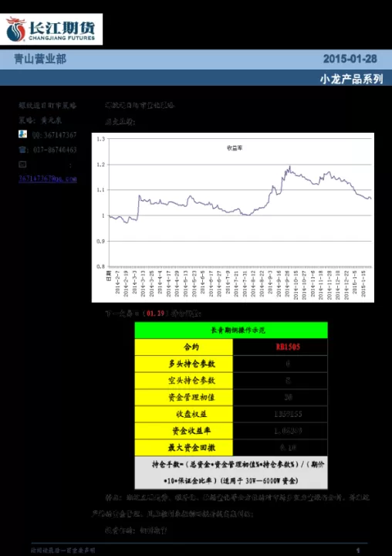Click the 空头持仓参数 cell
The width and height of the screenshot is (392, 556).
click(184, 381)
